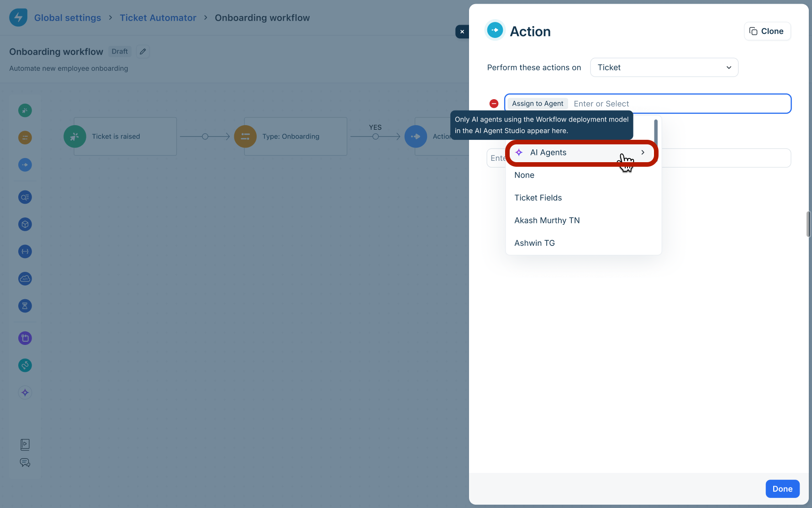Select the cloud web request sidebar icon

tap(25, 279)
